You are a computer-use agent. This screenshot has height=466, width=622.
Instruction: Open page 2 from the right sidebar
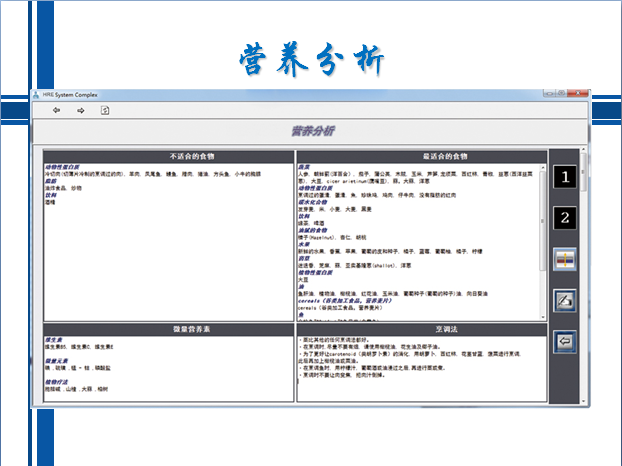[x=565, y=218]
